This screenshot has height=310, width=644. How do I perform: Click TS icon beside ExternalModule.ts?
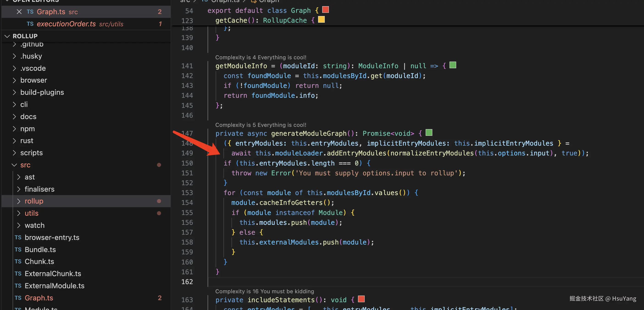[x=18, y=286]
